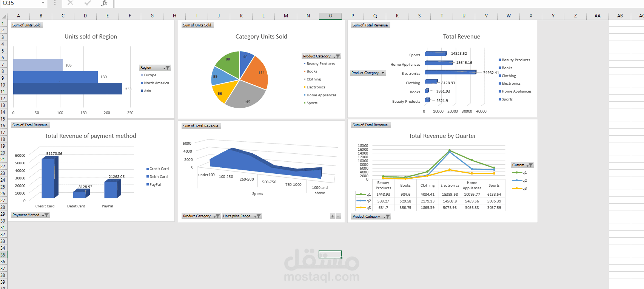The image size is (644, 289).
Task: Click the Category Units Sold chart title
Action: click(261, 37)
